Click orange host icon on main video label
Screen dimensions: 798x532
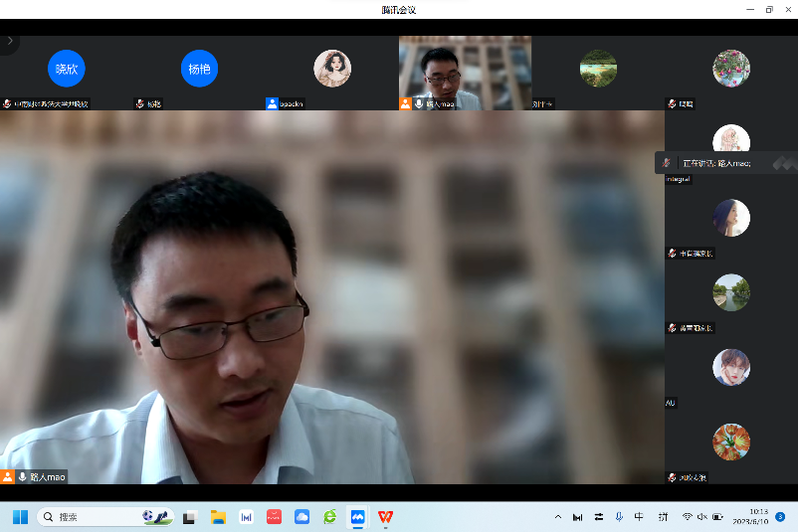point(7,476)
